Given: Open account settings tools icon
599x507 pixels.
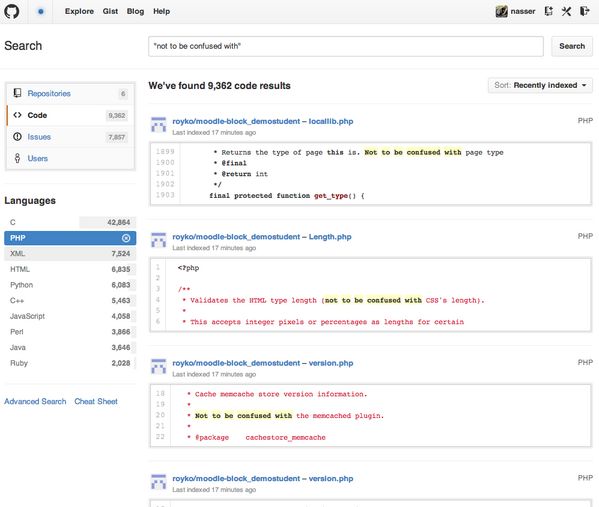Looking at the screenshot, I should pos(566,11).
